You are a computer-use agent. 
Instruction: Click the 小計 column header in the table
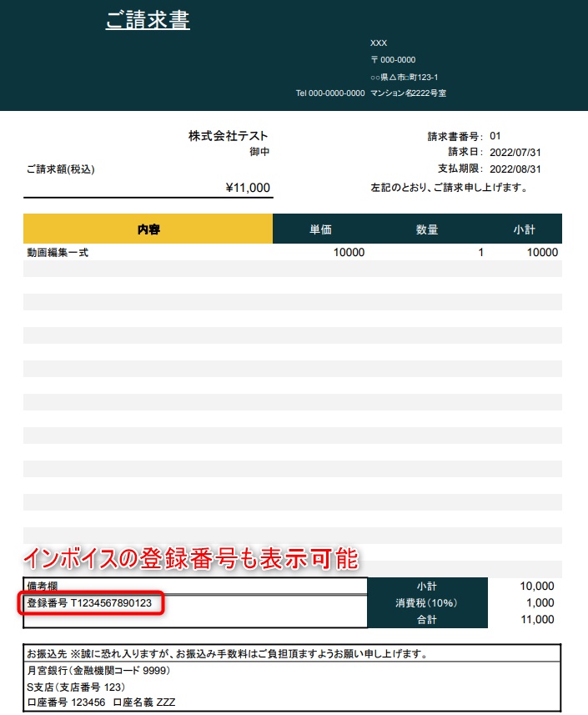tap(524, 229)
